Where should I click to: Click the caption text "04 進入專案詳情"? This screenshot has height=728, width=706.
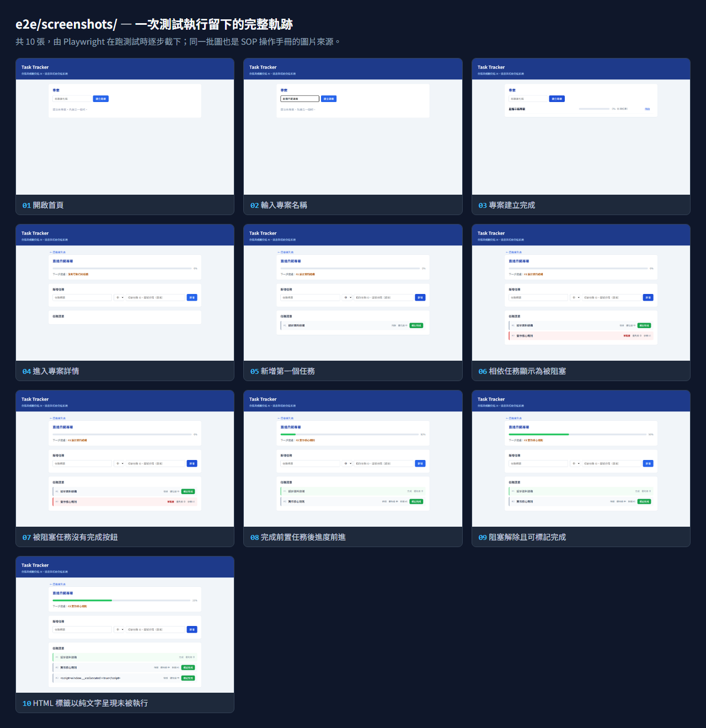tap(51, 371)
